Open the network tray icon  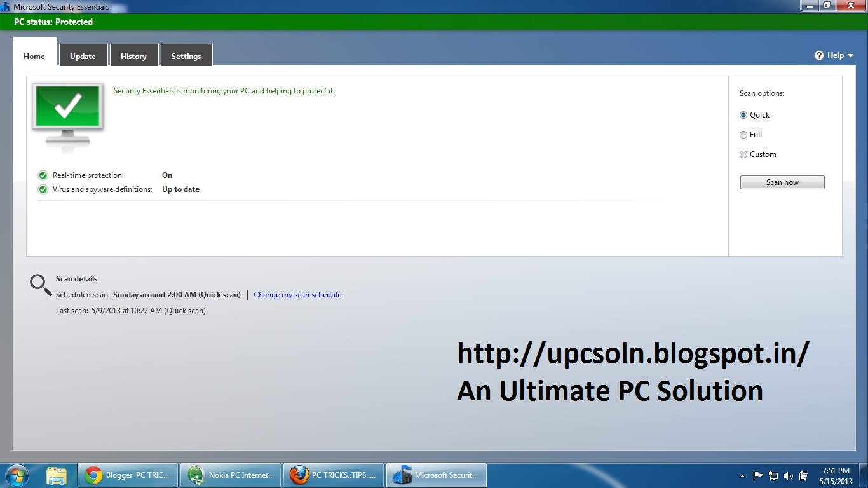(x=773, y=475)
